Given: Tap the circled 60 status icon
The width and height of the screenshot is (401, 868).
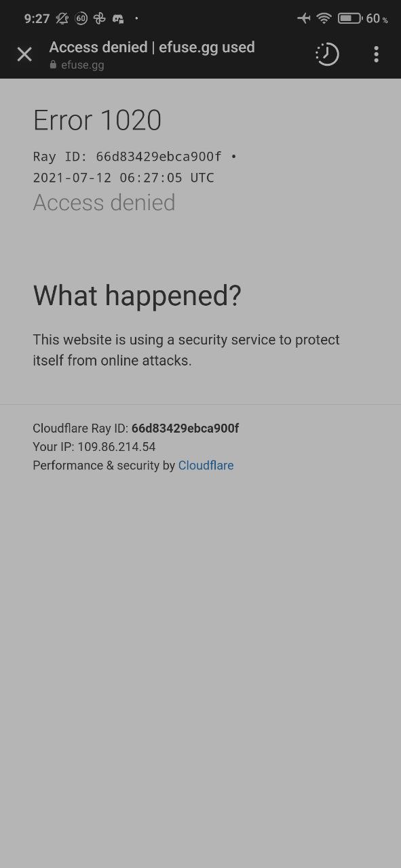Looking at the screenshot, I should click(81, 18).
